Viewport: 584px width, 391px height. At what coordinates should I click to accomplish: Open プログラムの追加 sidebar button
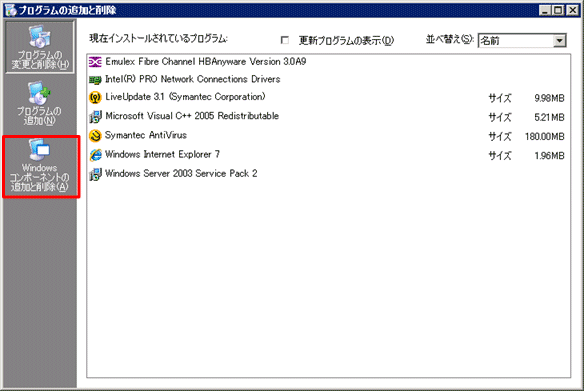pos(39,104)
